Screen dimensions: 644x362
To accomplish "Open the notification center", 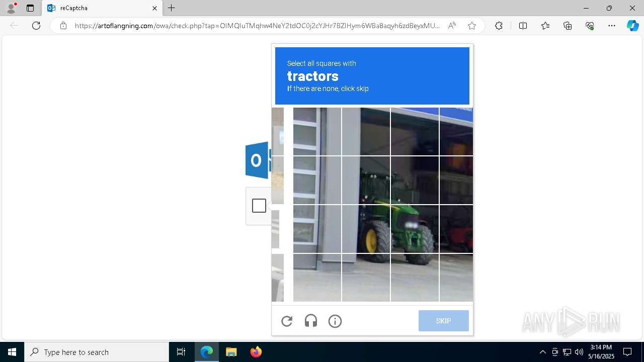I will [627, 352].
